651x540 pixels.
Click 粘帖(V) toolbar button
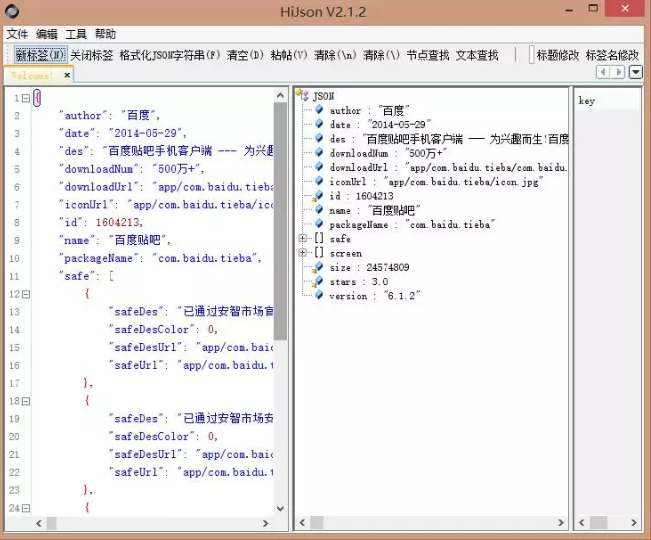[x=289, y=55]
